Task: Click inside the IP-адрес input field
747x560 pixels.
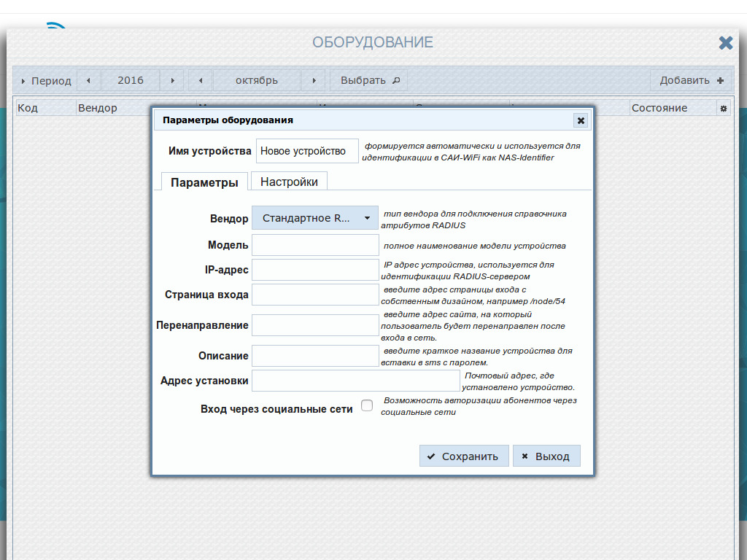Action: click(x=314, y=269)
